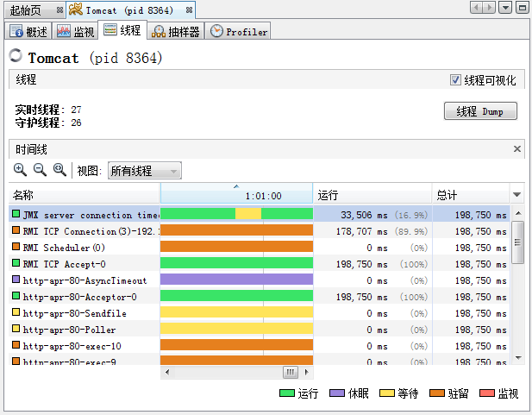
Task: Click the scroll-tabs-left arrow icon
Action: pyautogui.click(x=476, y=8)
